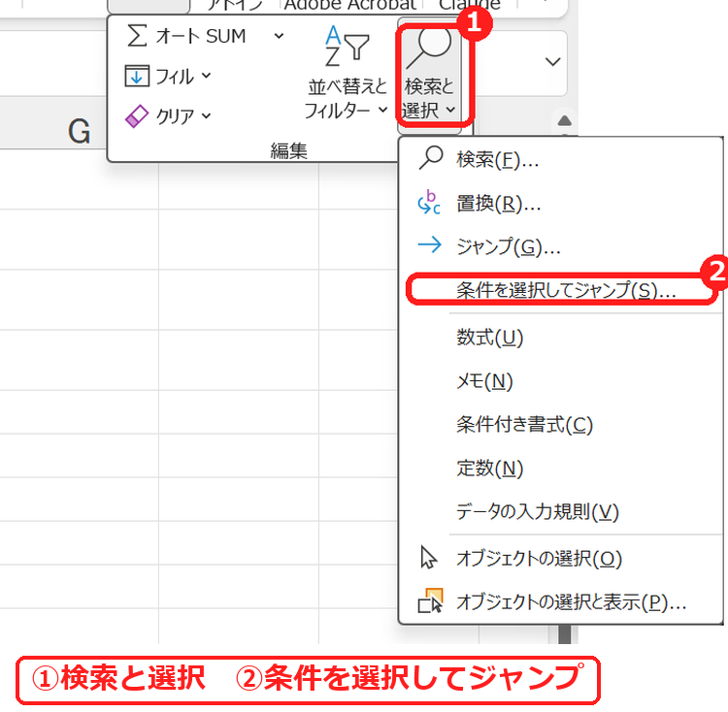The width and height of the screenshot is (728, 712).
Task: Choose ジャンプ(G)... from the menu
Action: 560,246
